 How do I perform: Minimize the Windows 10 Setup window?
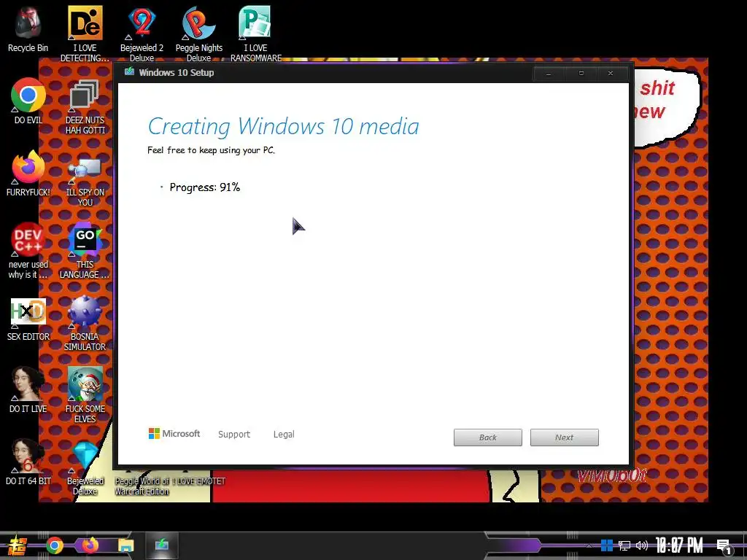[549, 74]
